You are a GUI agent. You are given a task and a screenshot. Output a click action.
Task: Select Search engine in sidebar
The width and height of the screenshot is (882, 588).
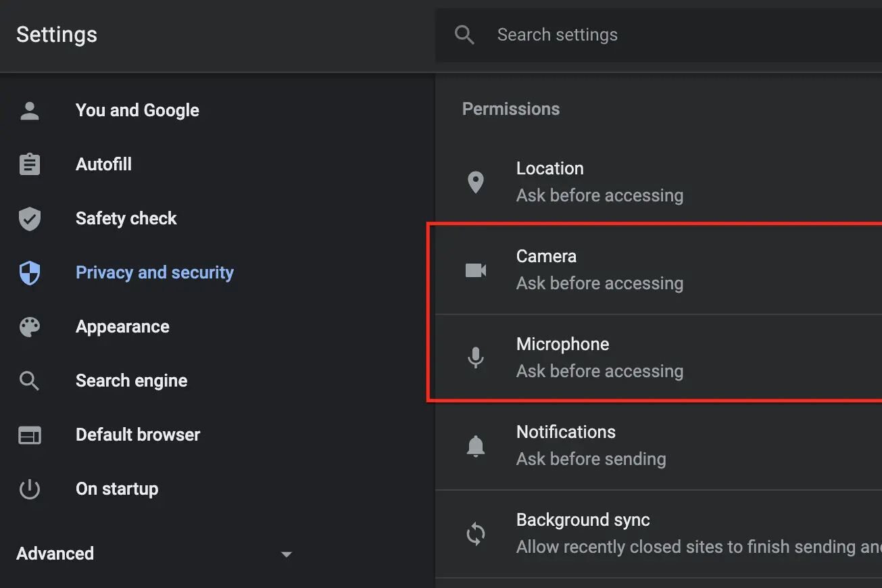coord(131,380)
